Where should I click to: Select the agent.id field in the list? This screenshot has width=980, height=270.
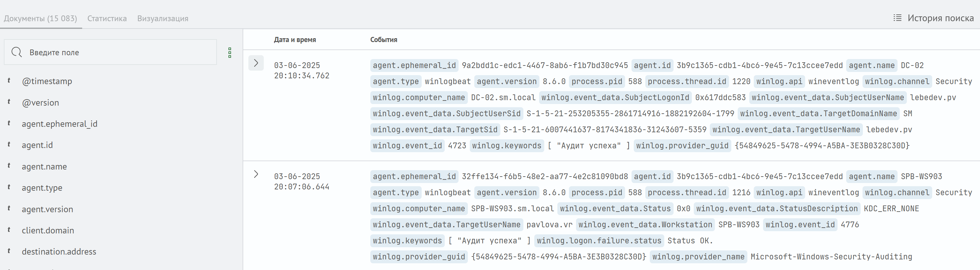click(37, 145)
